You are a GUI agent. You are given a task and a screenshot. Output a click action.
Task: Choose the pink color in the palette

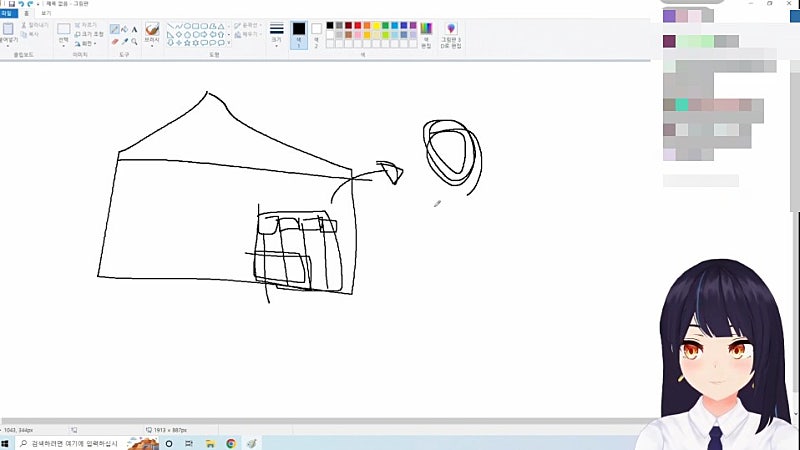358,35
